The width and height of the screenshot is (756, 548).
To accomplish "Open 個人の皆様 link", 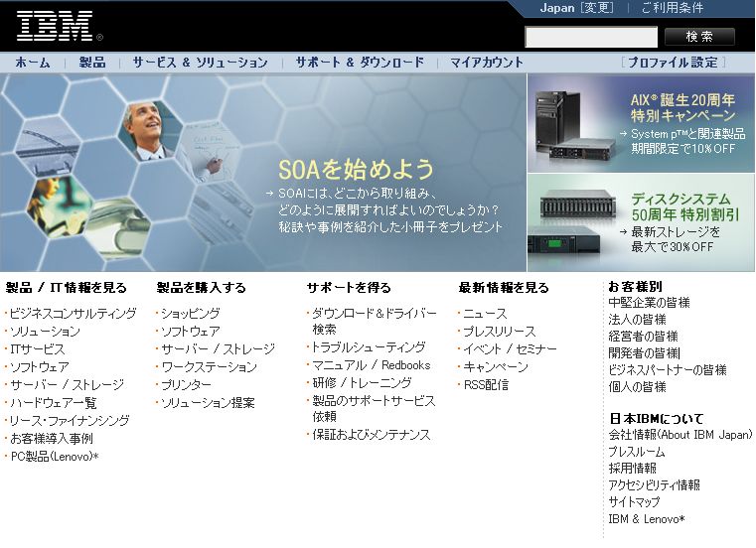I will [637, 387].
